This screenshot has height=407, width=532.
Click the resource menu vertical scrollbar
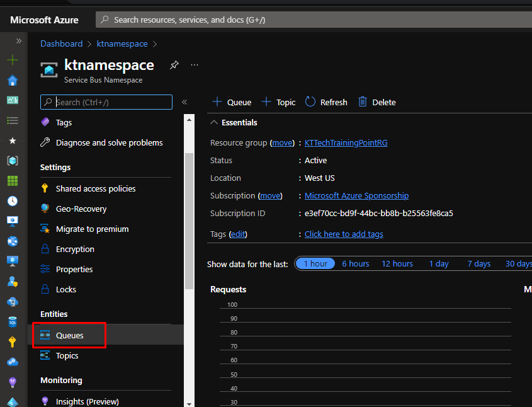pyautogui.click(x=188, y=221)
